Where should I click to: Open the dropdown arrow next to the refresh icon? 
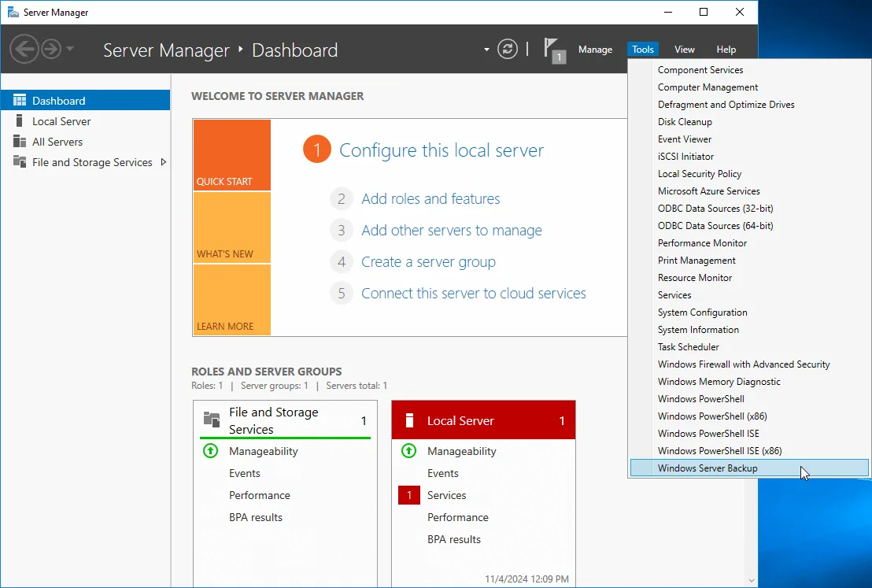coord(486,49)
